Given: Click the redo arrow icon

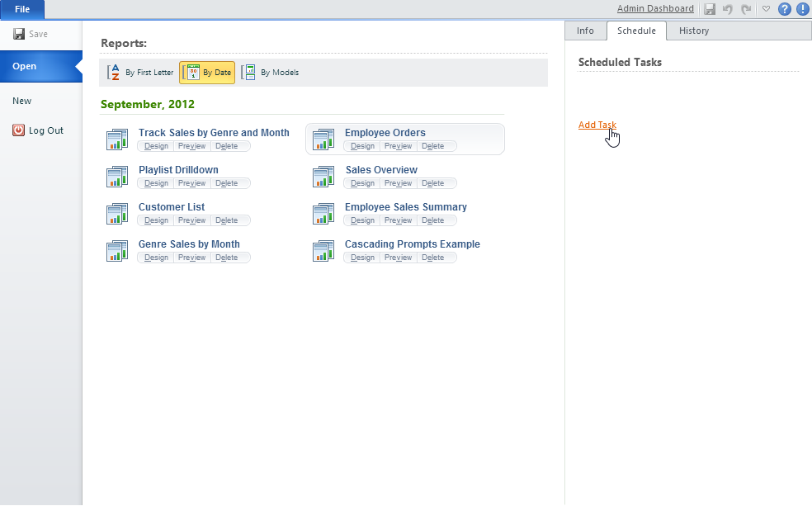Looking at the screenshot, I should pos(746,9).
